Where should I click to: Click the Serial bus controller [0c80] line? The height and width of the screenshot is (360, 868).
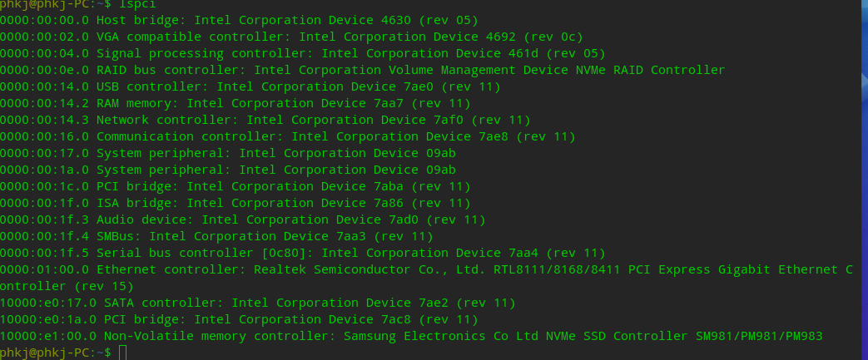point(302,253)
